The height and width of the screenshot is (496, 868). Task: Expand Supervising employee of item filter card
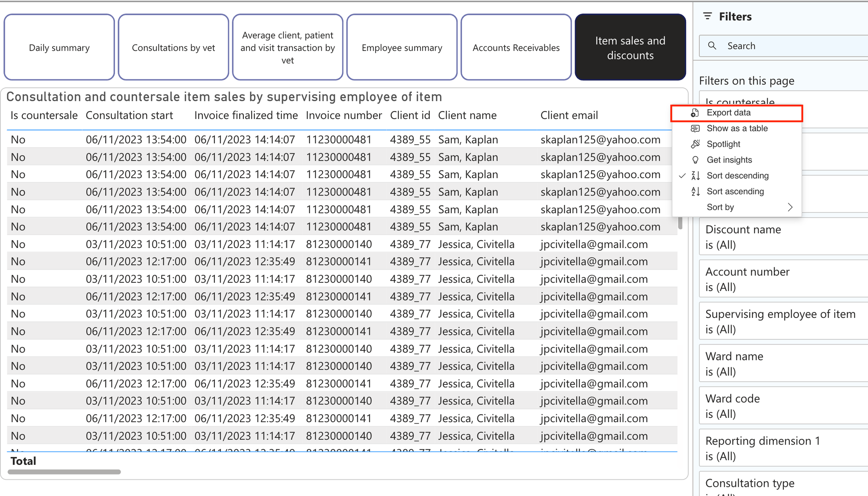(x=784, y=321)
